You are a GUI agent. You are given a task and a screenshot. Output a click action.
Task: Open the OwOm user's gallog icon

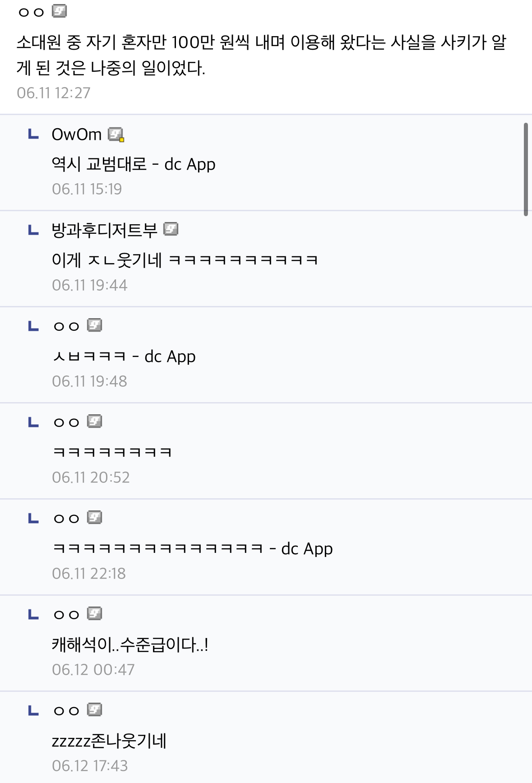tap(116, 134)
